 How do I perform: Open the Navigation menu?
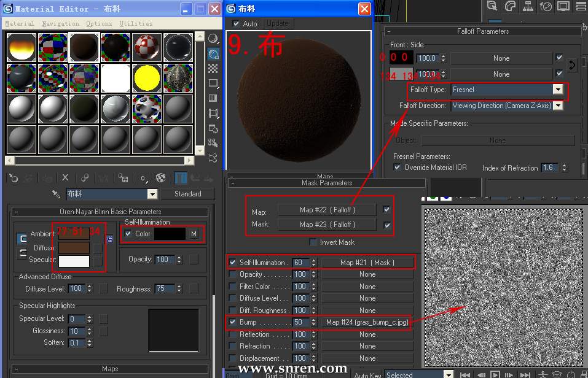pos(60,23)
